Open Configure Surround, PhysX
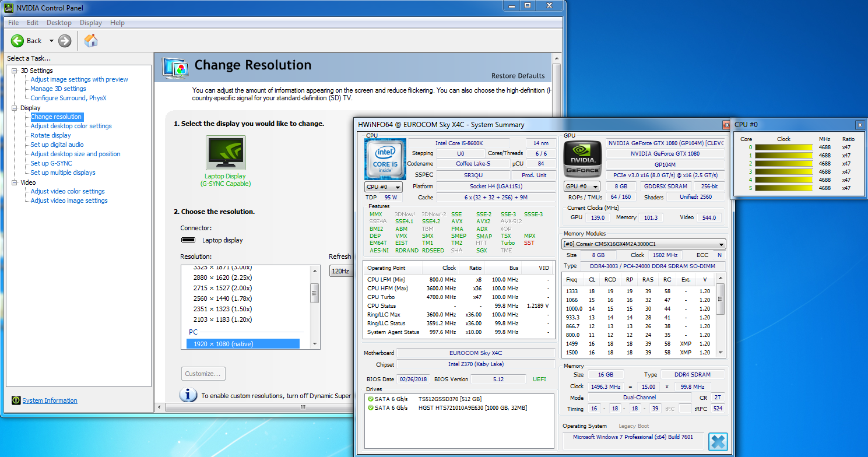Viewport: 868px width, 457px height. pyautogui.click(x=68, y=98)
